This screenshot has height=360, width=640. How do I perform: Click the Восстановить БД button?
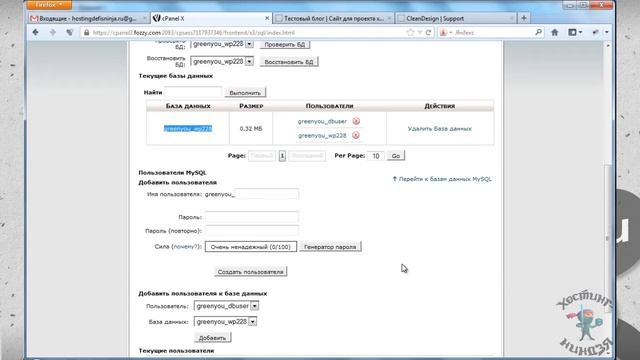coord(289,62)
